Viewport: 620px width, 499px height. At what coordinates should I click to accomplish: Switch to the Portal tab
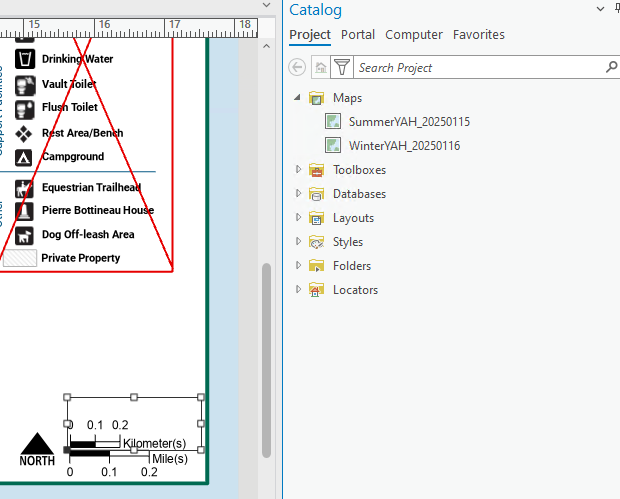pyautogui.click(x=358, y=35)
